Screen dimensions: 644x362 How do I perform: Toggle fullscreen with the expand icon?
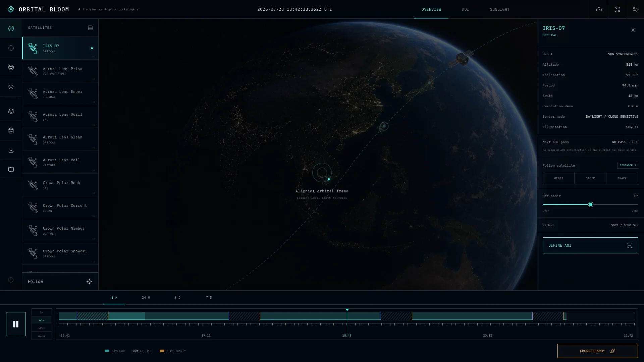tap(617, 9)
